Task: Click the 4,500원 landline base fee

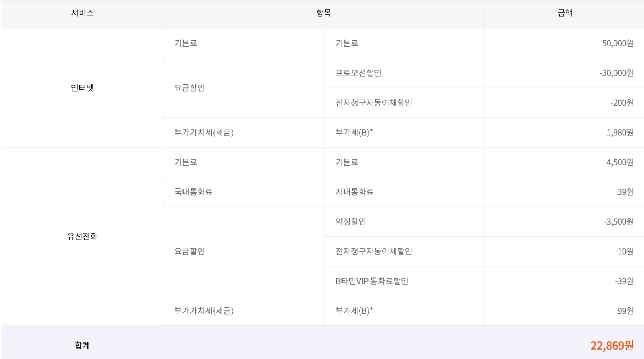Action: [x=620, y=162]
